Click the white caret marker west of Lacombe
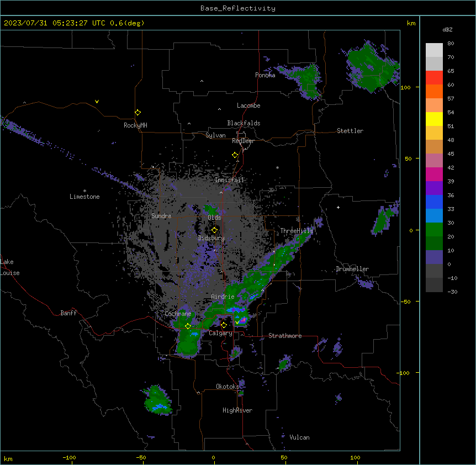The image size is (476, 465). click(219, 109)
